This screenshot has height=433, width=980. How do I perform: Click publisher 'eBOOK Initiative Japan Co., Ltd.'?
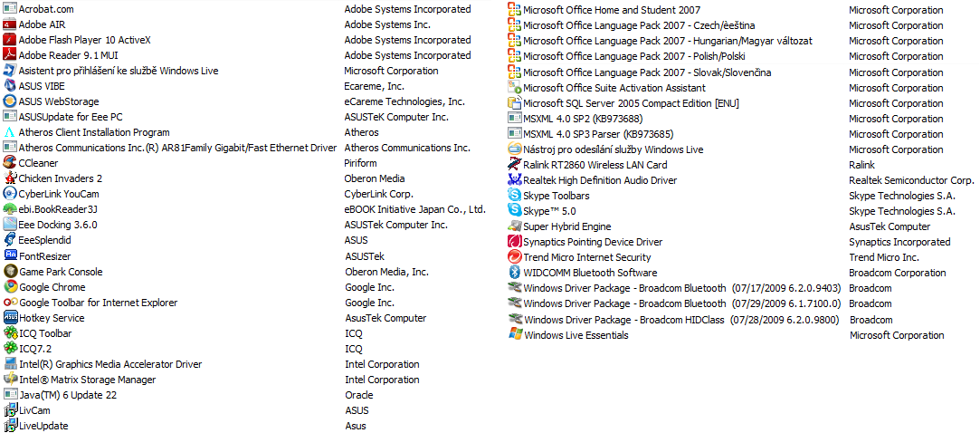point(415,209)
